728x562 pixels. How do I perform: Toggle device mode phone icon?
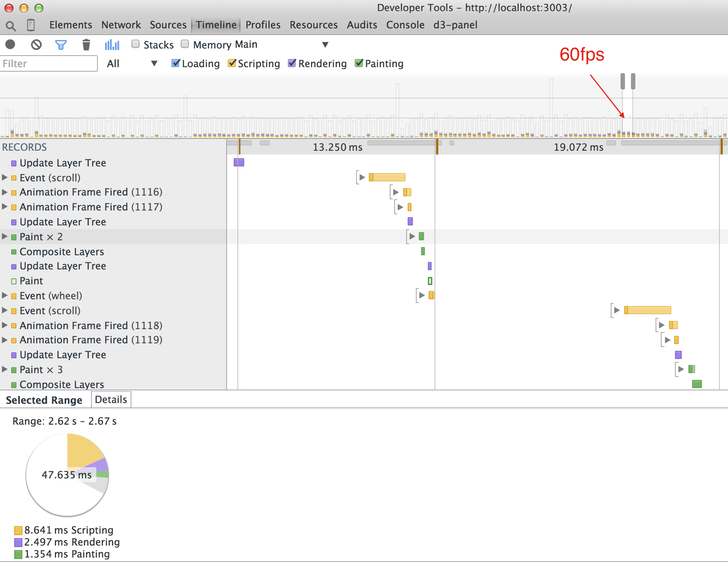point(31,25)
